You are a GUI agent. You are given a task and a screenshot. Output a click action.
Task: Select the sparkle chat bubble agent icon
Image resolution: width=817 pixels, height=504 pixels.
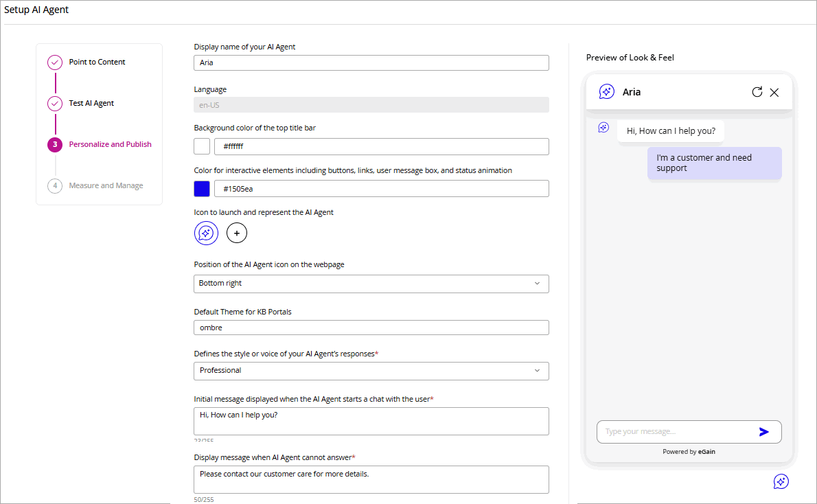pos(206,233)
